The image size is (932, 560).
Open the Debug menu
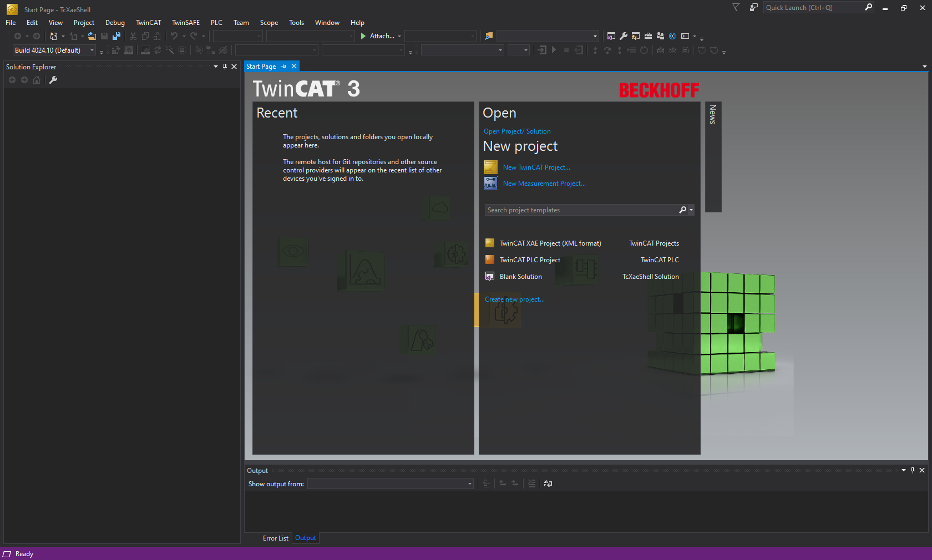[x=115, y=23]
